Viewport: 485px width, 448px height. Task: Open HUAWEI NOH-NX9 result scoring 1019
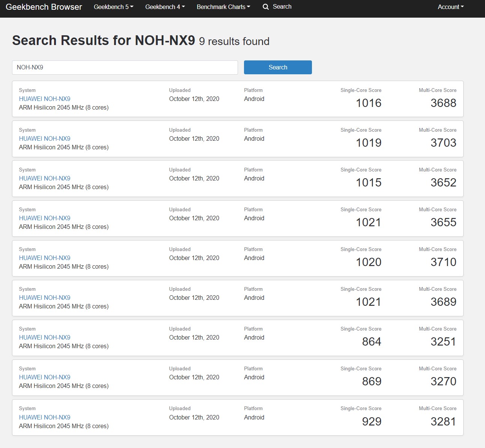click(45, 138)
